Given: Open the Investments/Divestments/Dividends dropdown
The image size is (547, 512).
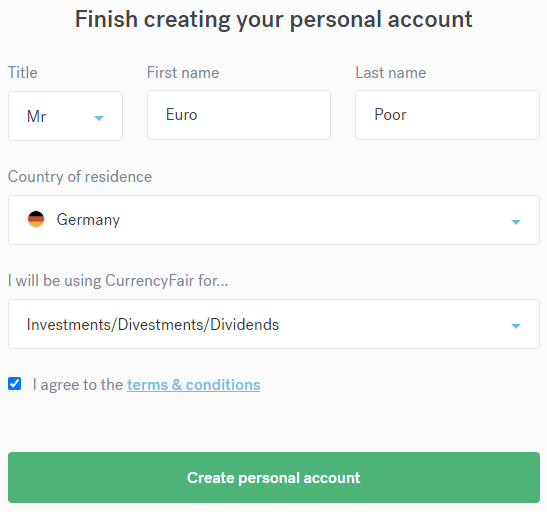Looking at the screenshot, I should (274, 324).
